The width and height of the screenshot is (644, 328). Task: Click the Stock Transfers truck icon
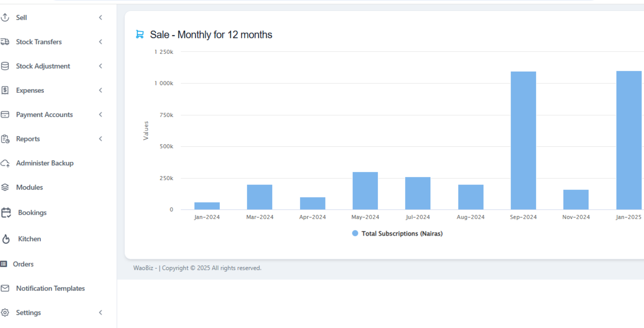click(x=5, y=42)
